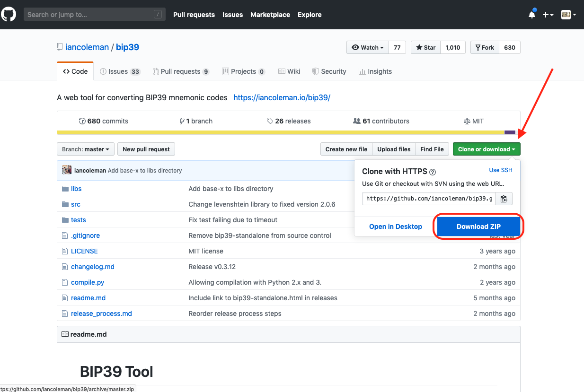Select the Code tab
The height and width of the screenshot is (392, 584).
[75, 71]
